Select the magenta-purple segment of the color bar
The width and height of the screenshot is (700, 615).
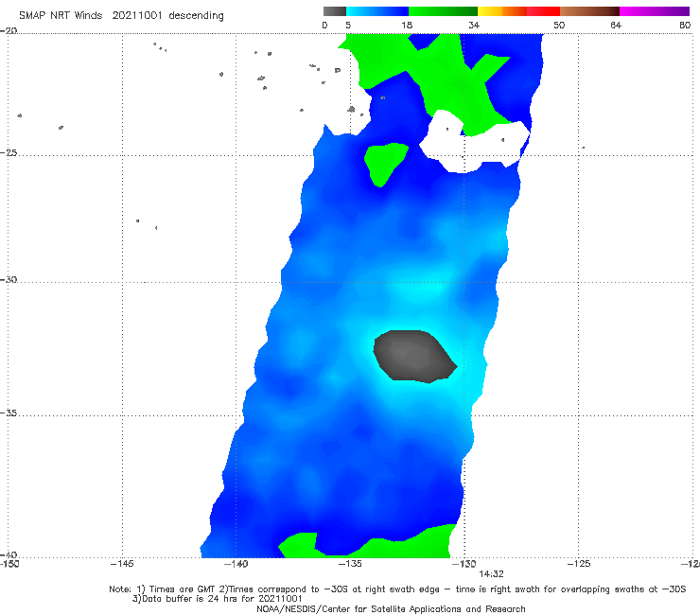pos(655,11)
